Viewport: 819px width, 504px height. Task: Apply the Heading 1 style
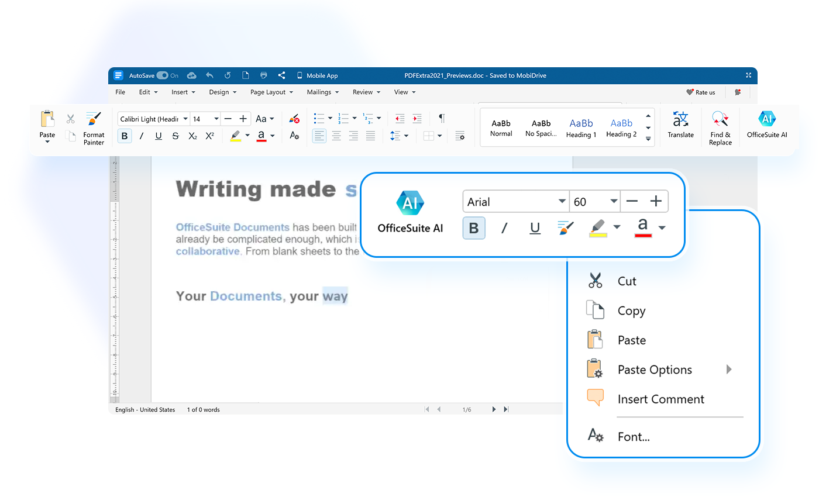click(581, 128)
